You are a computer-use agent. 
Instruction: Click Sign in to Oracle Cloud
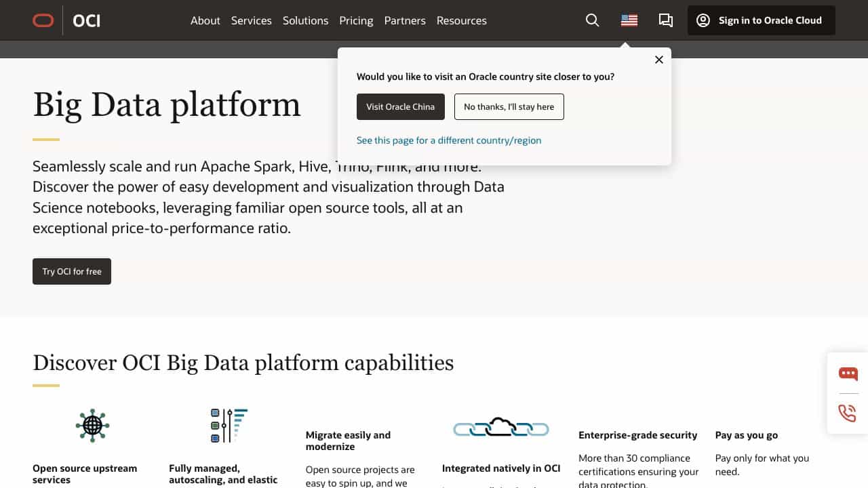762,20
